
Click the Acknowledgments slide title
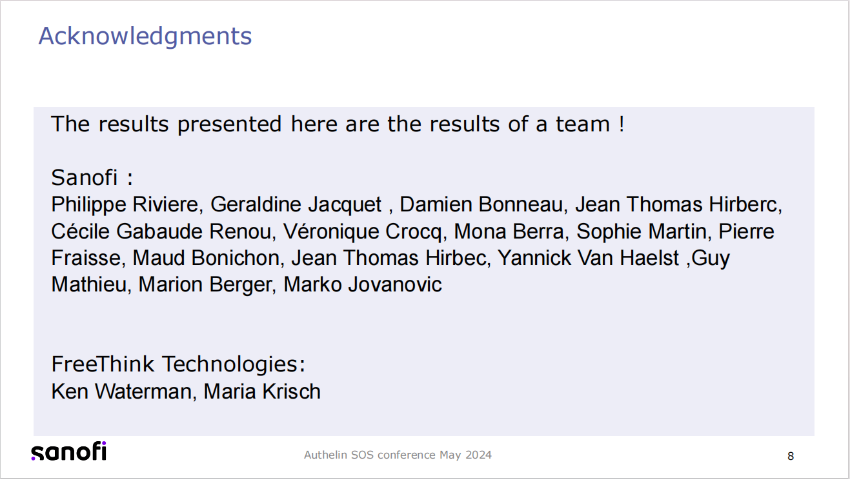(145, 37)
